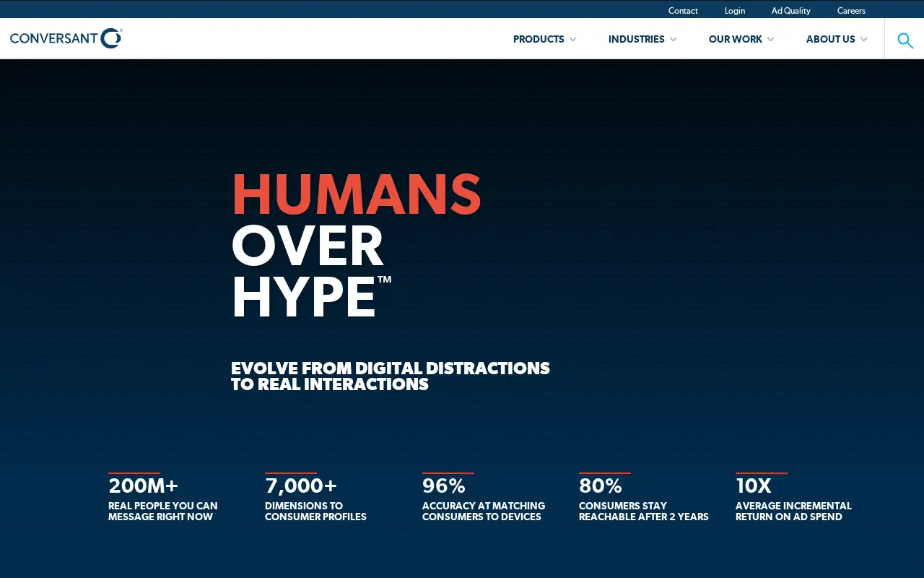
Task: Click the "80%" statistic
Action: click(600, 486)
